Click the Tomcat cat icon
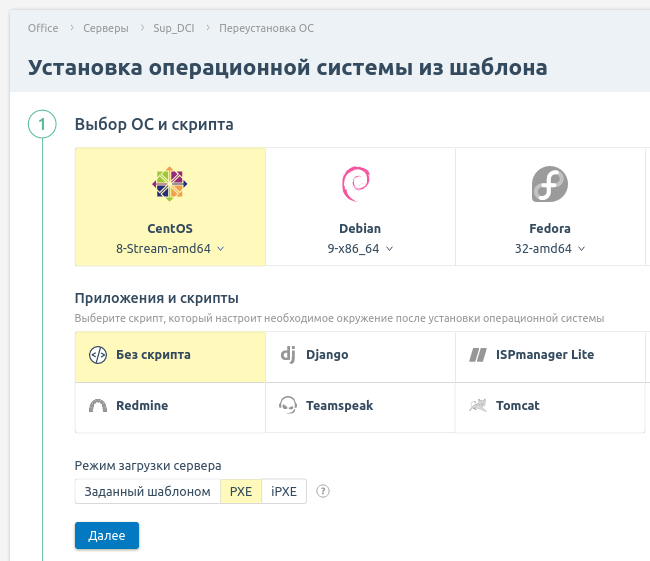650x561 pixels. [x=478, y=405]
